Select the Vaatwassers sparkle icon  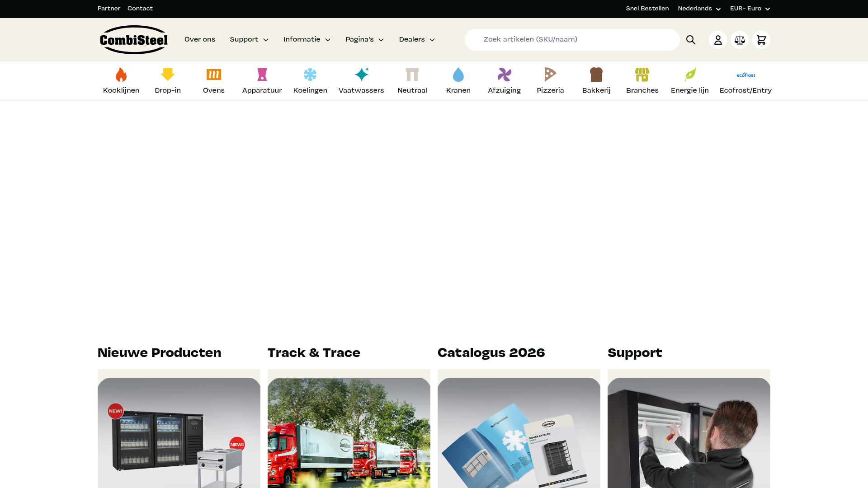[362, 74]
